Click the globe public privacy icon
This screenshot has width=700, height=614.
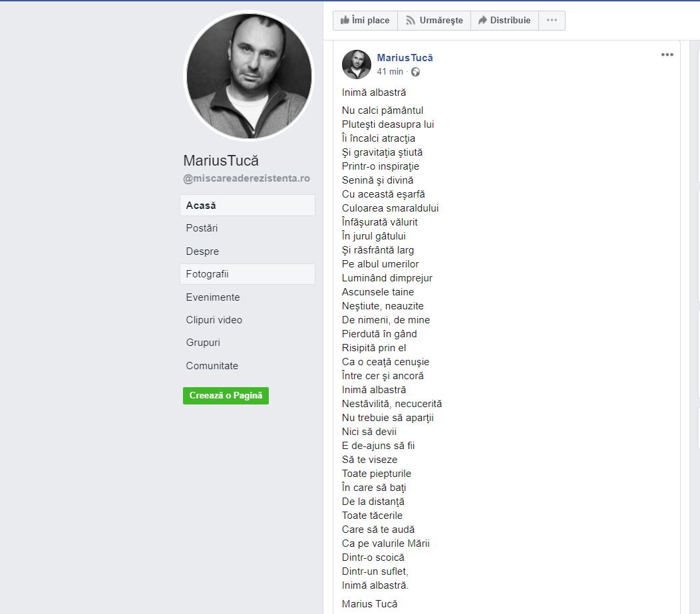click(x=415, y=72)
